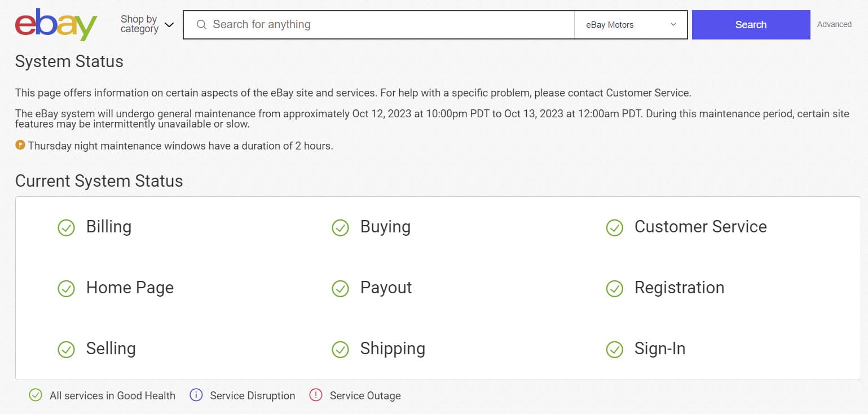Viewport: 868px width, 414px height.
Task: Click the green checkmark beside Billing
Action: point(67,228)
